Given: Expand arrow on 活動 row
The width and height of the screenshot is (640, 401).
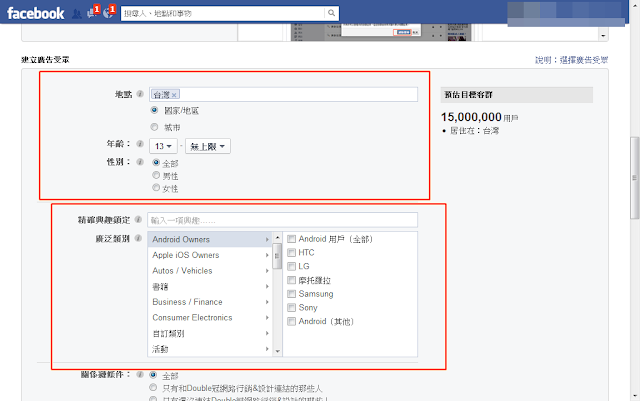Looking at the screenshot, I should [x=267, y=349].
